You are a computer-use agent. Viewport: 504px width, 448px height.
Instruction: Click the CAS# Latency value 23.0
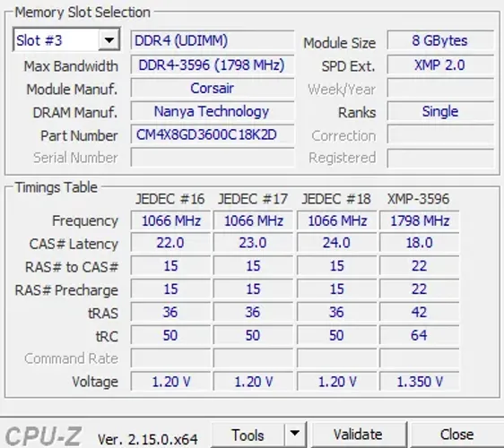pos(253,243)
